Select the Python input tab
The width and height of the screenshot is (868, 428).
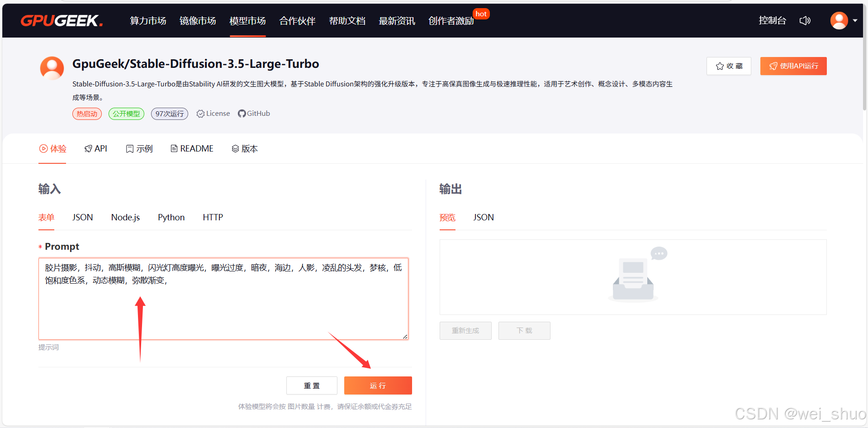(171, 218)
